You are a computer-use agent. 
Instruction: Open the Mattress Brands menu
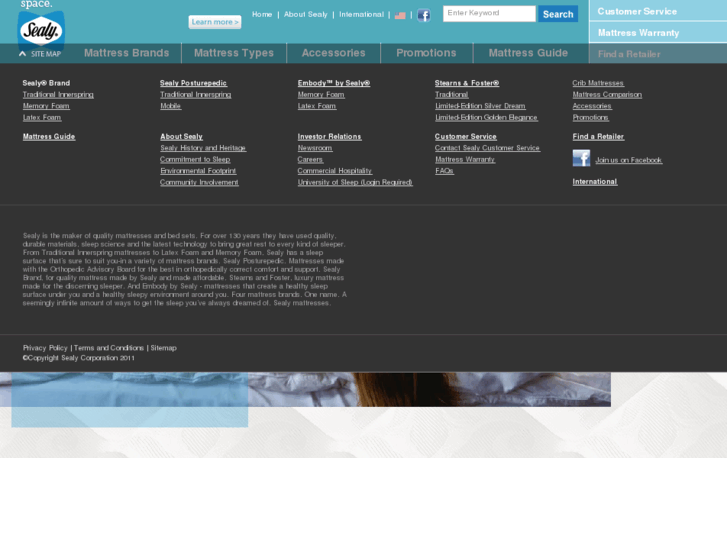pos(127,53)
